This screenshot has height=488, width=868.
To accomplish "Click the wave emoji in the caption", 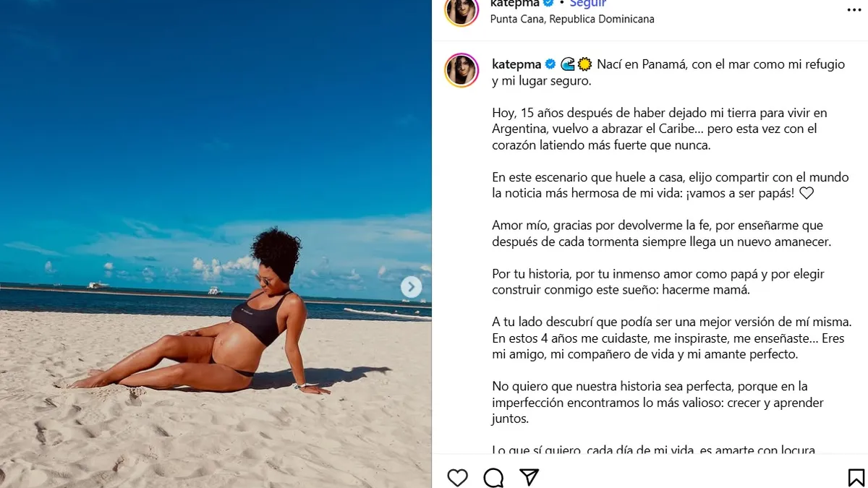I will (x=568, y=64).
